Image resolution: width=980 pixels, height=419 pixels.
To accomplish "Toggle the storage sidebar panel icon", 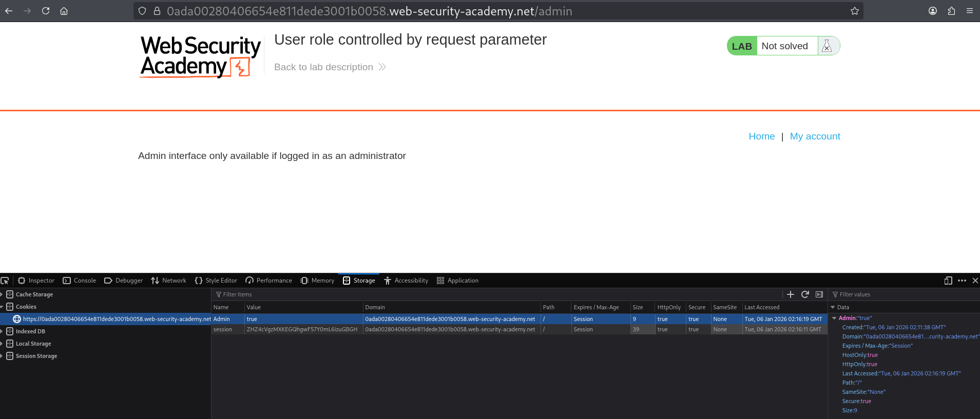I will 819,294.
